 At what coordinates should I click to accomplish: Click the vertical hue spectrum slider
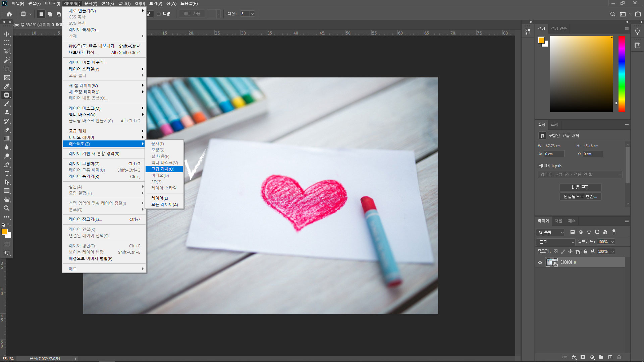(622, 74)
